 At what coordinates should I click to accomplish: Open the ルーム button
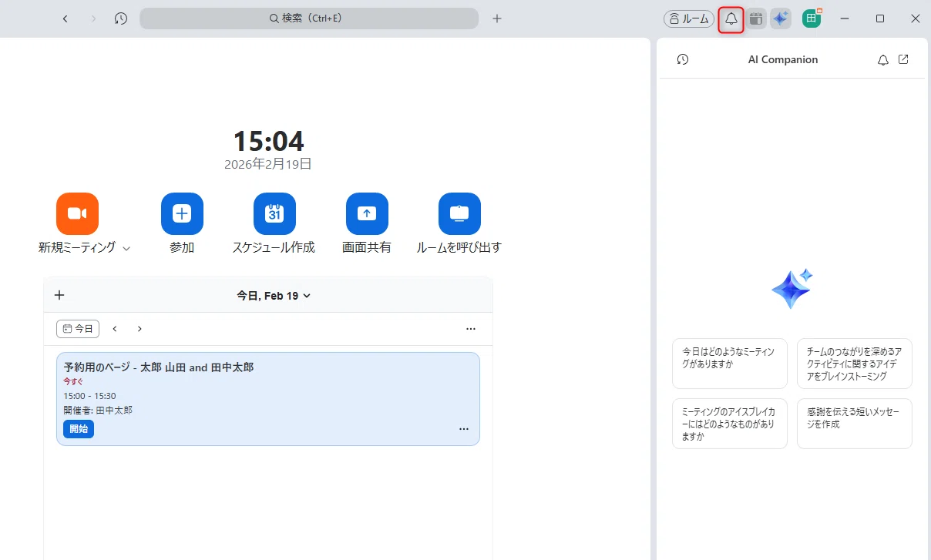[689, 19]
